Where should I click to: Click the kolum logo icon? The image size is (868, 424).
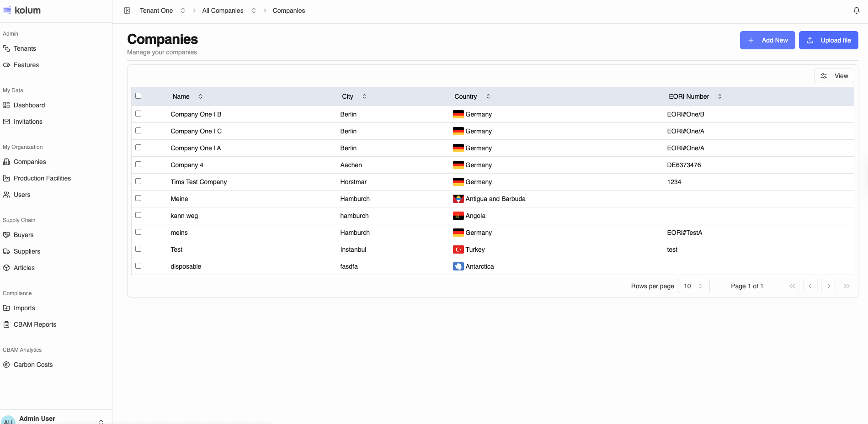tap(7, 10)
